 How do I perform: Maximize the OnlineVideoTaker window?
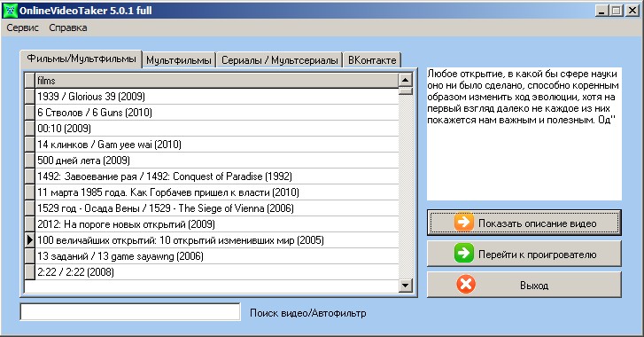tap(616, 11)
